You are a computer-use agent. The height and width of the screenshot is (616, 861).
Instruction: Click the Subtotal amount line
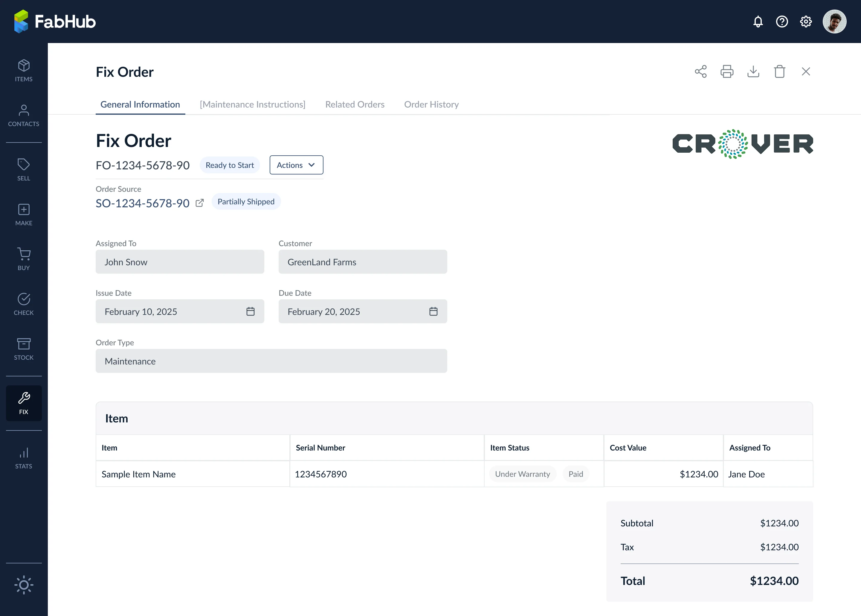point(709,523)
